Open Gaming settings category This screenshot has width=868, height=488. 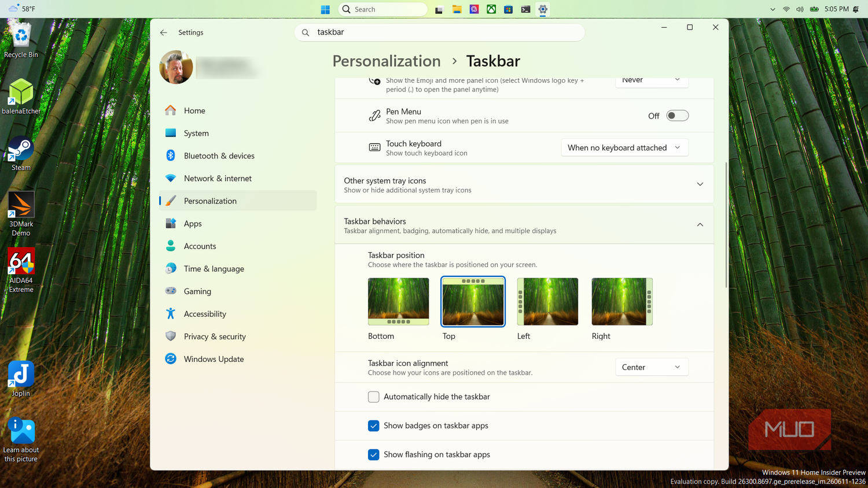pyautogui.click(x=238, y=291)
